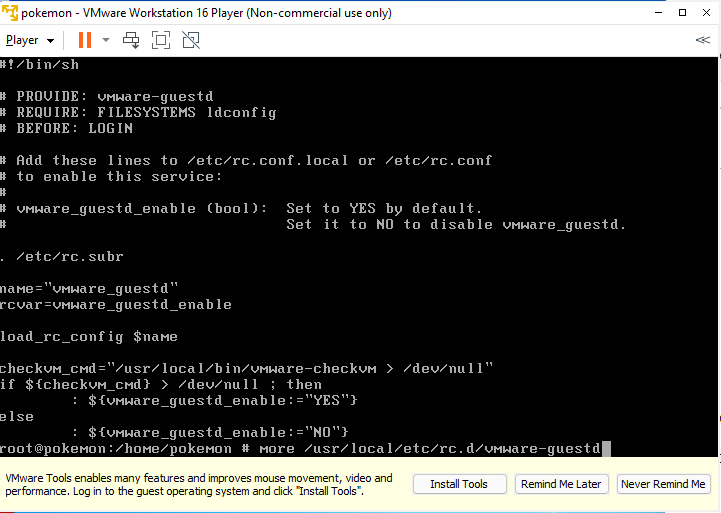Expand the Player dropdown arrow
The width and height of the screenshot is (721, 513).
click(x=51, y=41)
